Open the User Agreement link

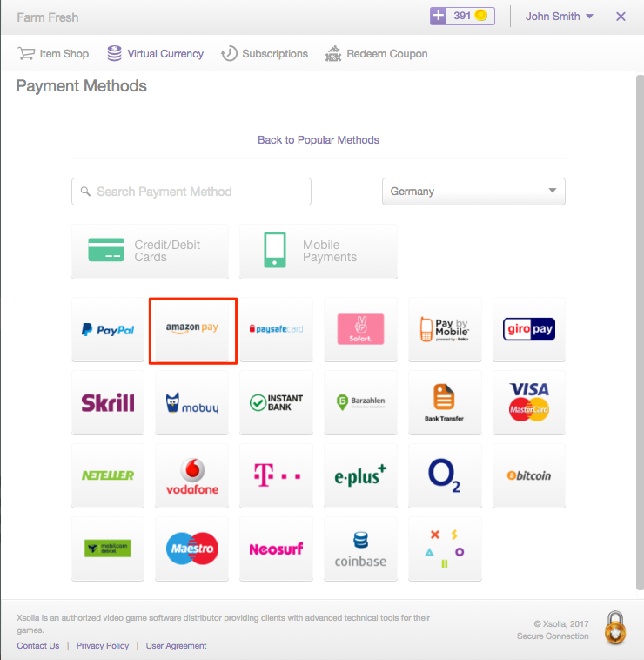(177, 646)
